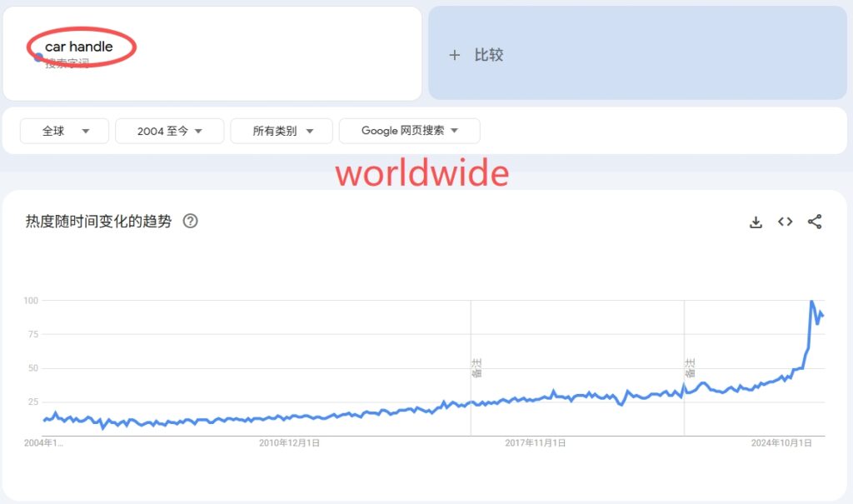Viewport: 853px width, 504px height.
Task: Click the plus icon beside 比较
Action: (x=454, y=55)
